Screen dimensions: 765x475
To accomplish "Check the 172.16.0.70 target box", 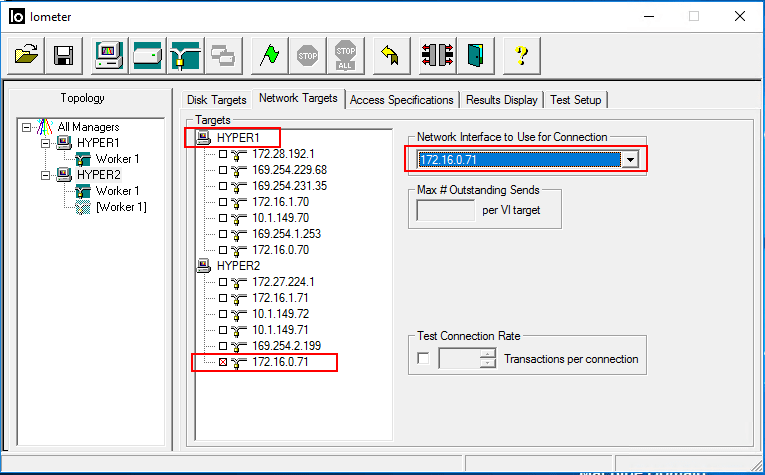I will click(x=223, y=250).
